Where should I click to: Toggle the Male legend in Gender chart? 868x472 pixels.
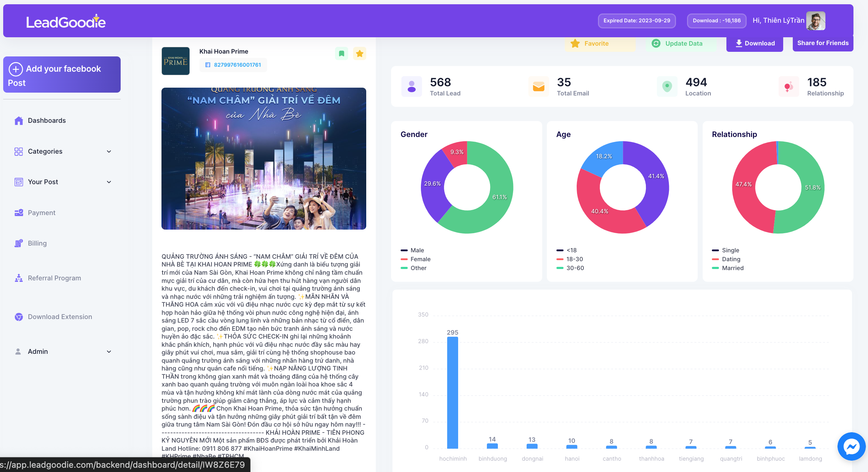click(417, 250)
